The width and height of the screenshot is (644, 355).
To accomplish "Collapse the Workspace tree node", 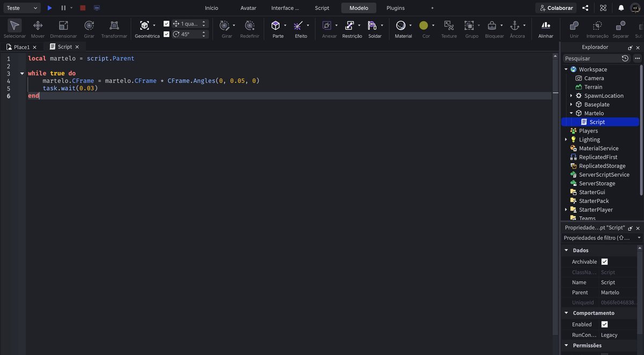I will pos(566,69).
